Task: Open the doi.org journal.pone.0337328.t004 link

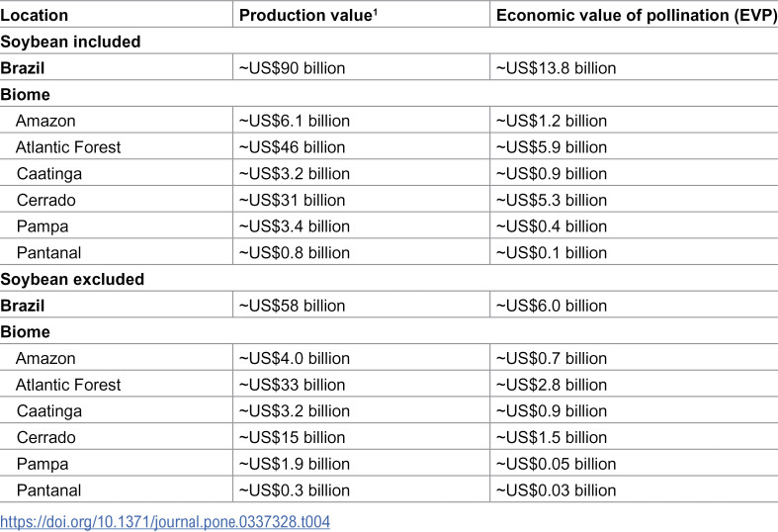Action: pyautogui.click(x=165, y=521)
